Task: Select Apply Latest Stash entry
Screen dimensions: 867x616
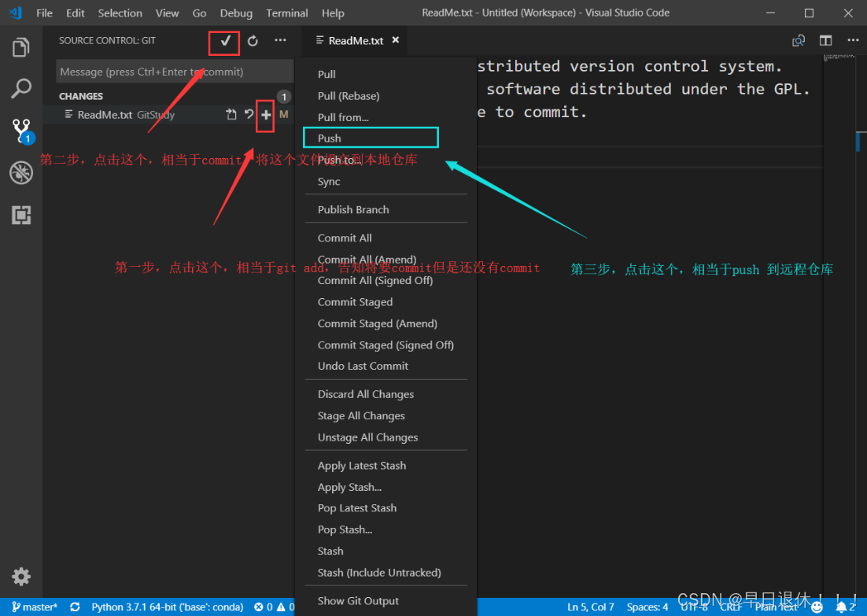Action: [386, 466]
